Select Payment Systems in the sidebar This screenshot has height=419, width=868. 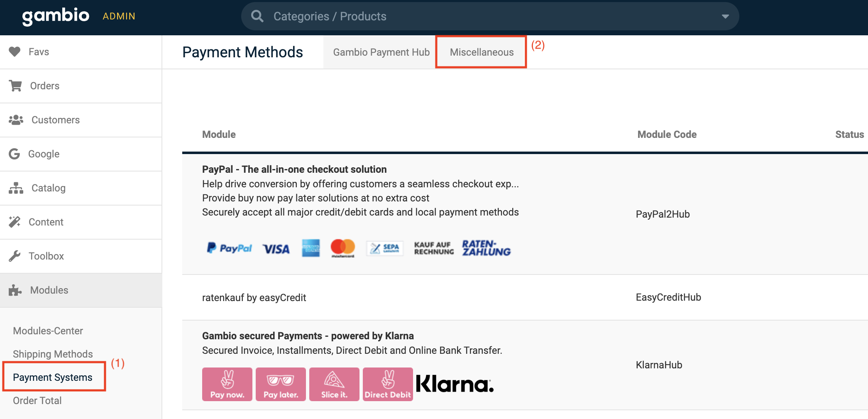point(53,377)
